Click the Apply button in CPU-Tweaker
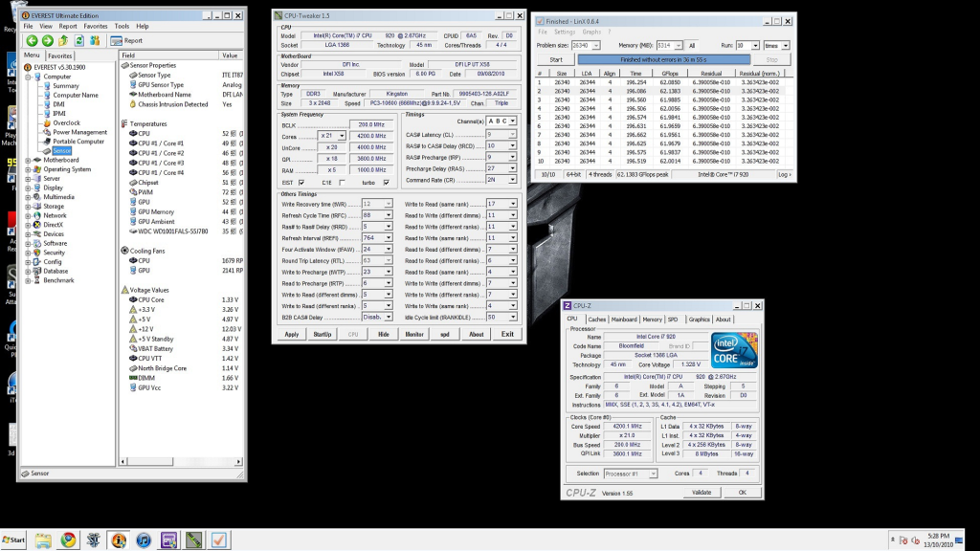Image resolution: width=980 pixels, height=551 pixels. coord(292,334)
